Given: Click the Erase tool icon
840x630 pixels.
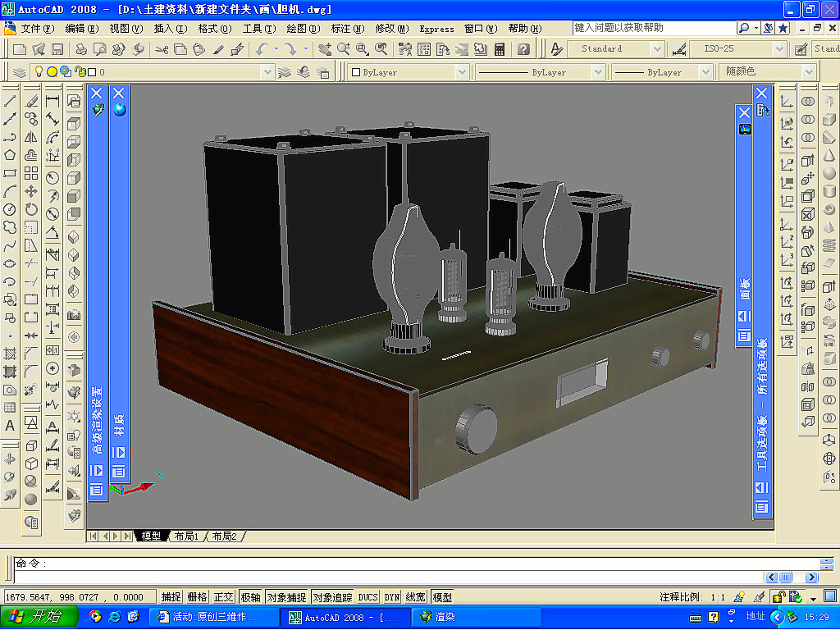Looking at the screenshot, I should click(x=31, y=101).
